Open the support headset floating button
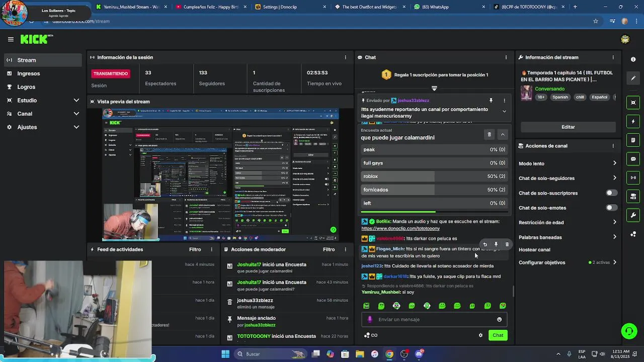 [629, 331]
